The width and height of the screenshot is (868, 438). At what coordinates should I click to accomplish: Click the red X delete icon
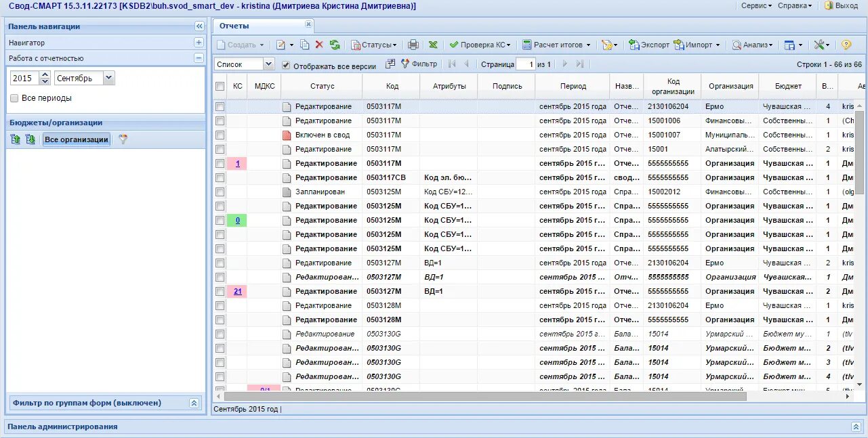tap(319, 45)
